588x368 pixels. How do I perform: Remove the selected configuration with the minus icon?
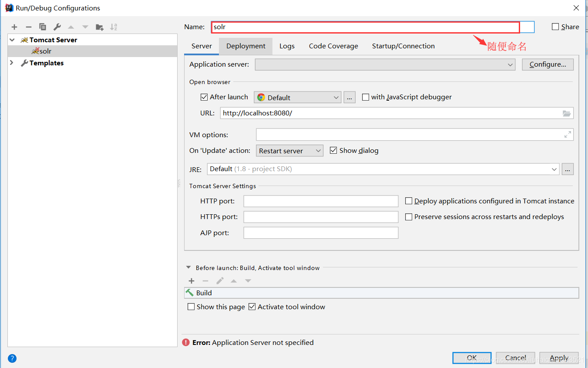pos(28,27)
